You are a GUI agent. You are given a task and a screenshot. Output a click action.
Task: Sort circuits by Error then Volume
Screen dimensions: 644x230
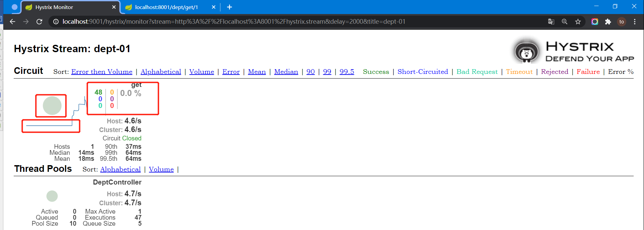[102, 72]
